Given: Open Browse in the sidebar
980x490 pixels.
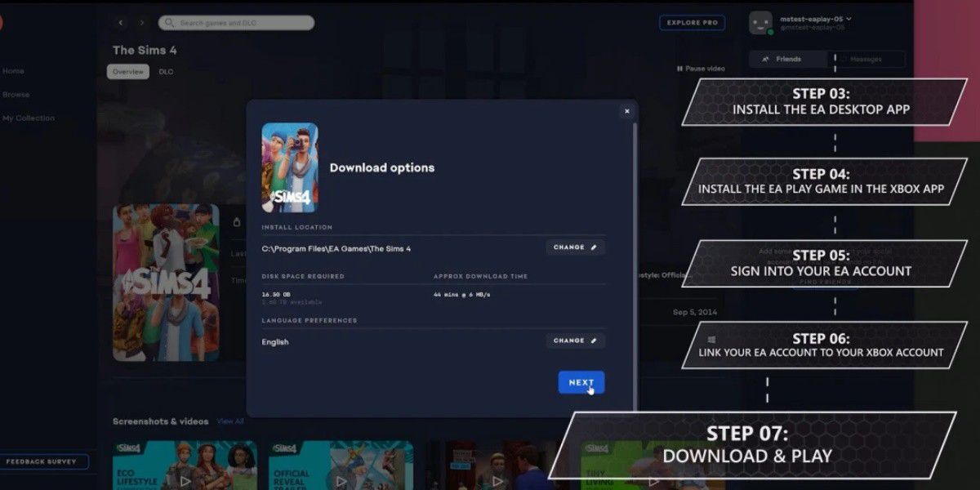Looking at the screenshot, I should pos(16,95).
